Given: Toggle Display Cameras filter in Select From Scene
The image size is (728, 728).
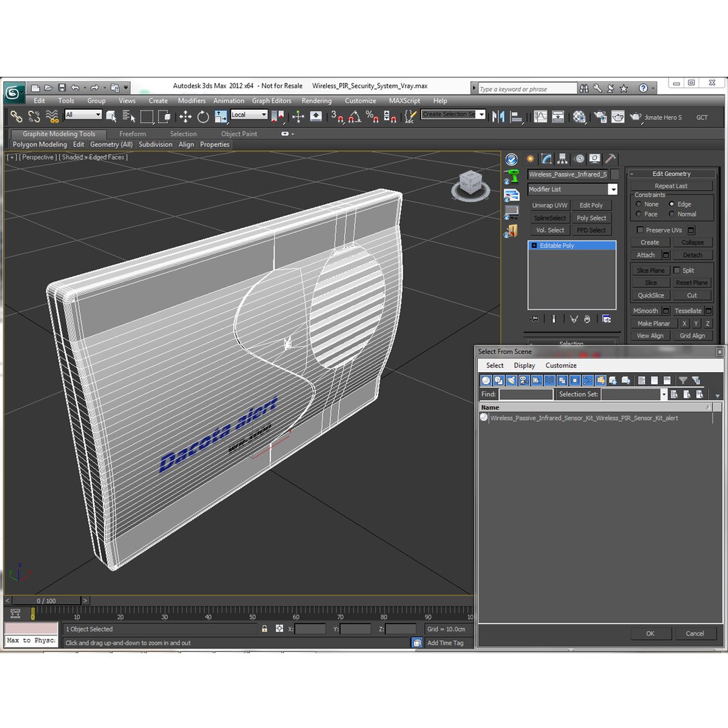Looking at the screenshot, I should coord(524,380).
